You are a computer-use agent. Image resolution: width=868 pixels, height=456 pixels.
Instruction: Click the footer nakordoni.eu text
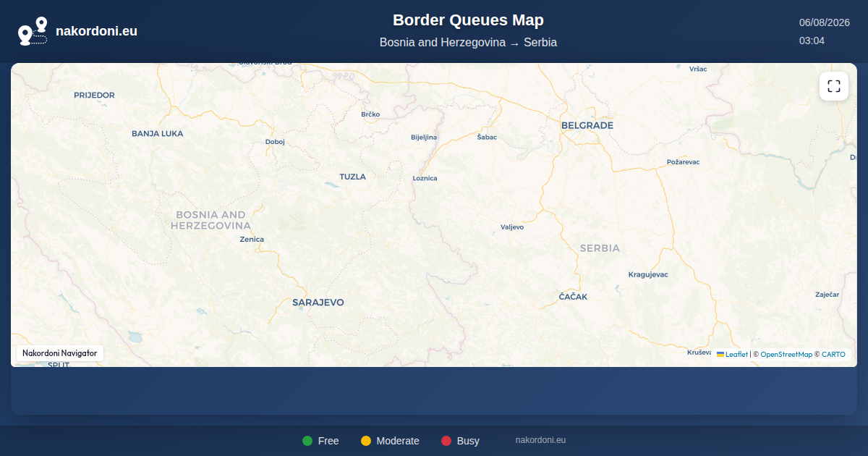point(540,439)
